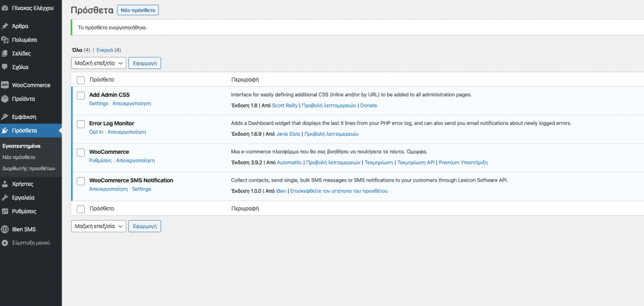Check the Error Log Monitor checkbox
This screenshot has height=306, width=644.
click(x=81, y=124)
